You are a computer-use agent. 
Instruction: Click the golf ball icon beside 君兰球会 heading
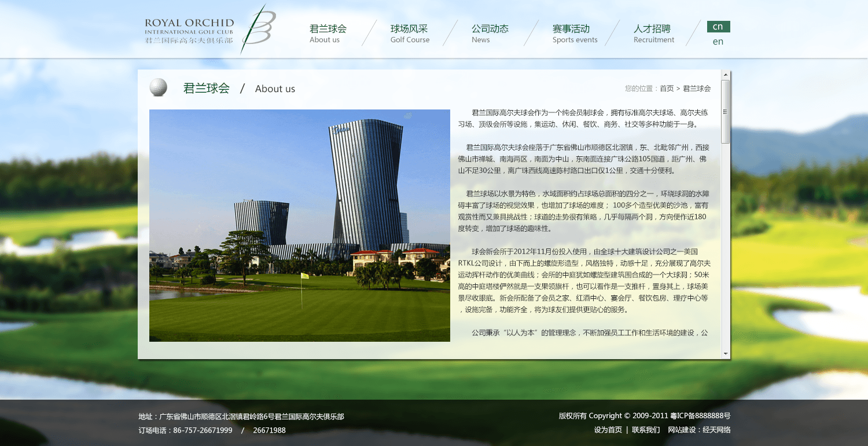pyautogui.click(x=158, y=87)
